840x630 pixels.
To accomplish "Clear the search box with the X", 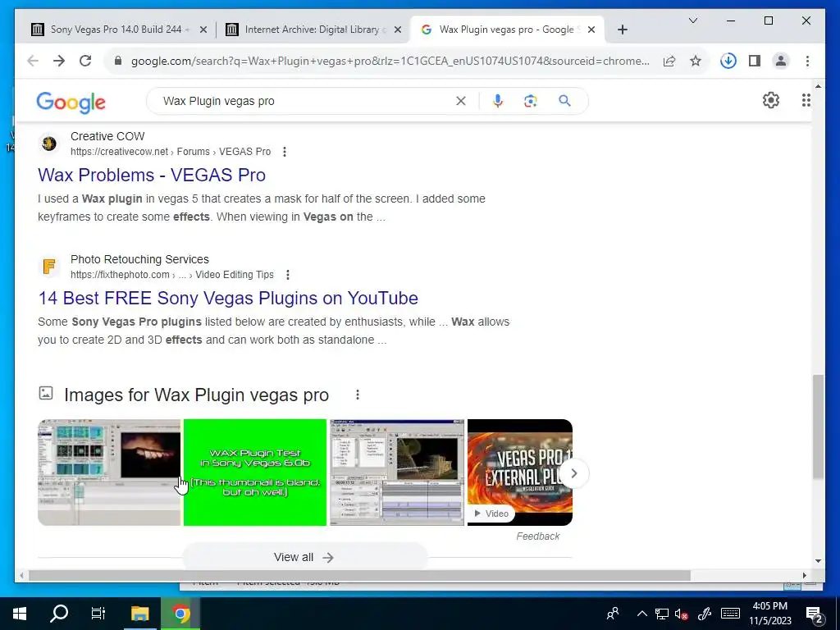I will (461, 101).
